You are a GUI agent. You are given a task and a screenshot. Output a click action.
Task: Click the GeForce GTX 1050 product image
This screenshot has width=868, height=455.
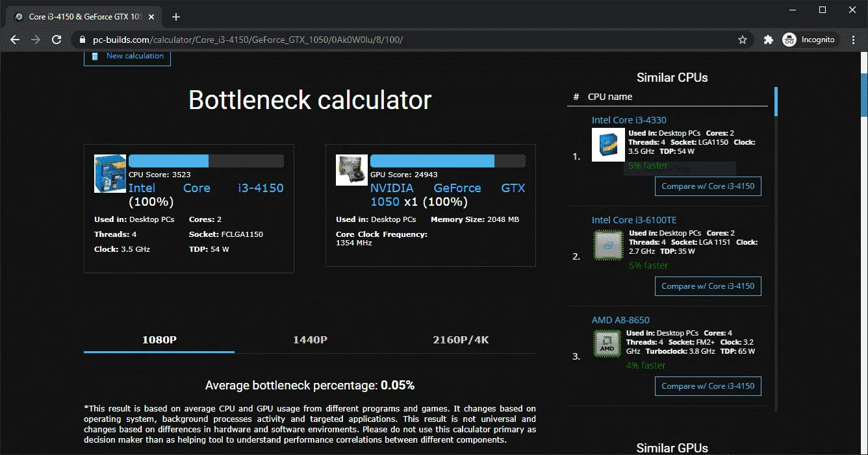tap(351, 170)
